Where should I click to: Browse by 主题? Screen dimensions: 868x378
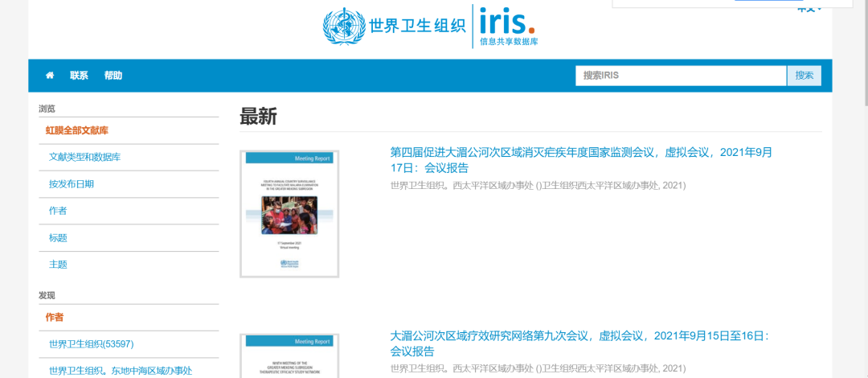click(x=58, y=265)
